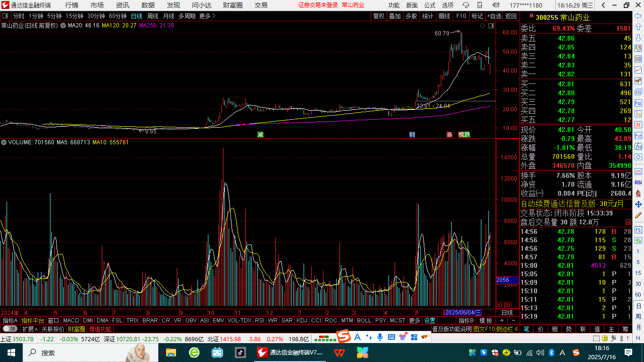Select the 15分钟 period
The image size is (644, 362).
(74, 16)
